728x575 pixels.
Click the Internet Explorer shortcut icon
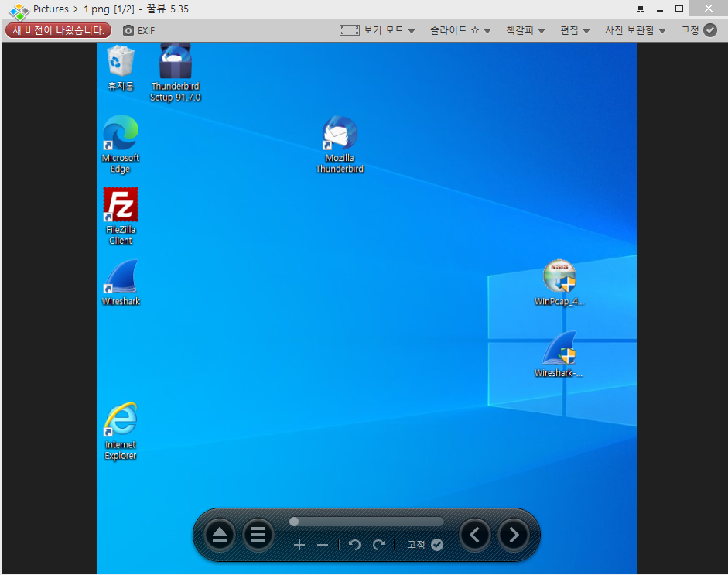120,431
